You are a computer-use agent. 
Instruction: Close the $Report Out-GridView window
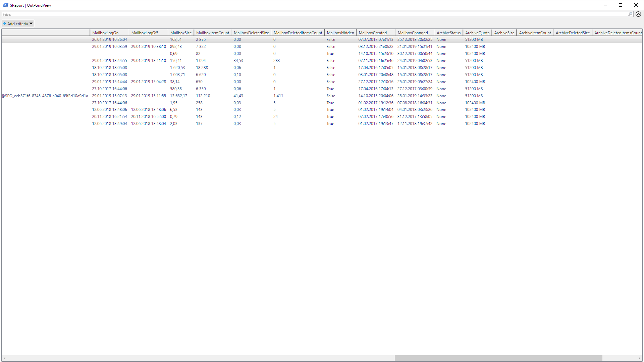(x=636, y=5)
